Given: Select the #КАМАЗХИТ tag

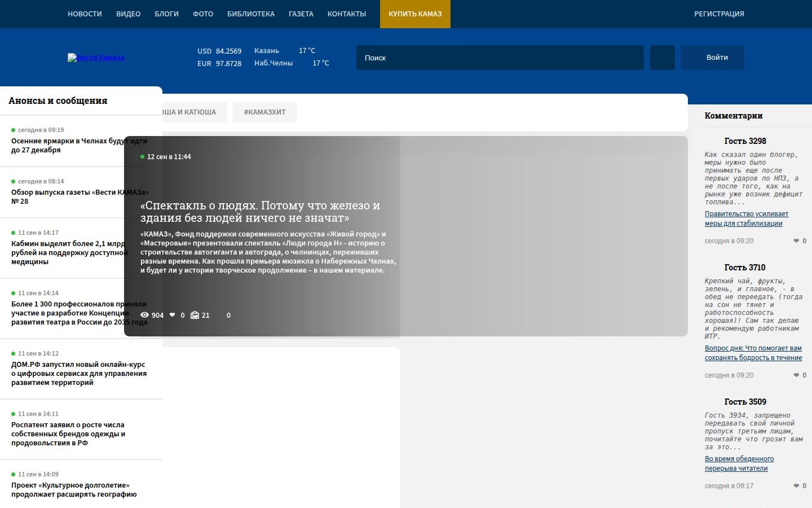Looking at the screenshot, I should click(x=265, y=112).
